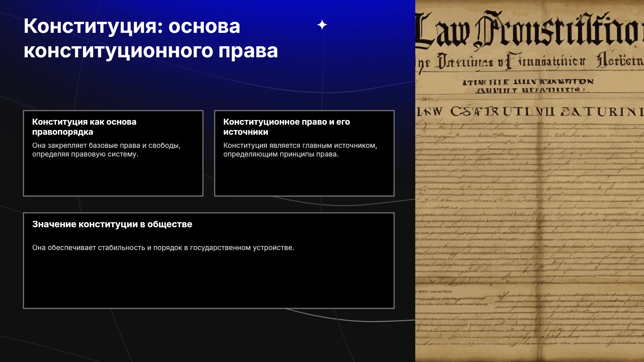The height and width of the screenshot is (362, 644).
Task: Click the text 'Она закрепляет базовые права и свободы'
Action: (x=106, y=145)
